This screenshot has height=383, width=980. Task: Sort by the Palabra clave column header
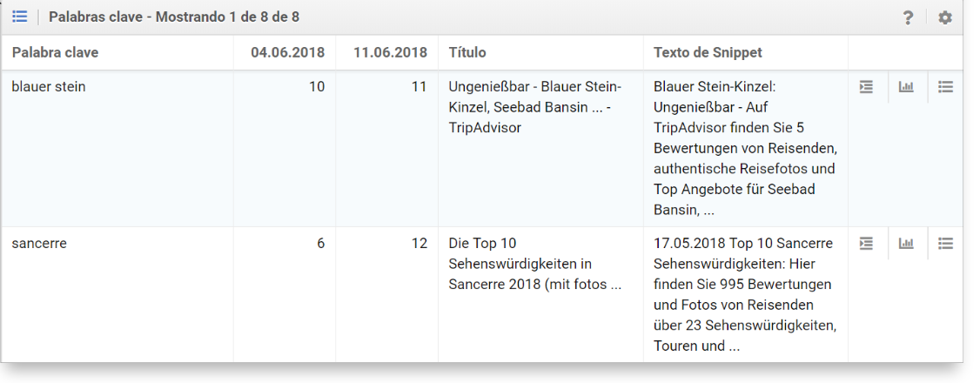tap(55, 52)
